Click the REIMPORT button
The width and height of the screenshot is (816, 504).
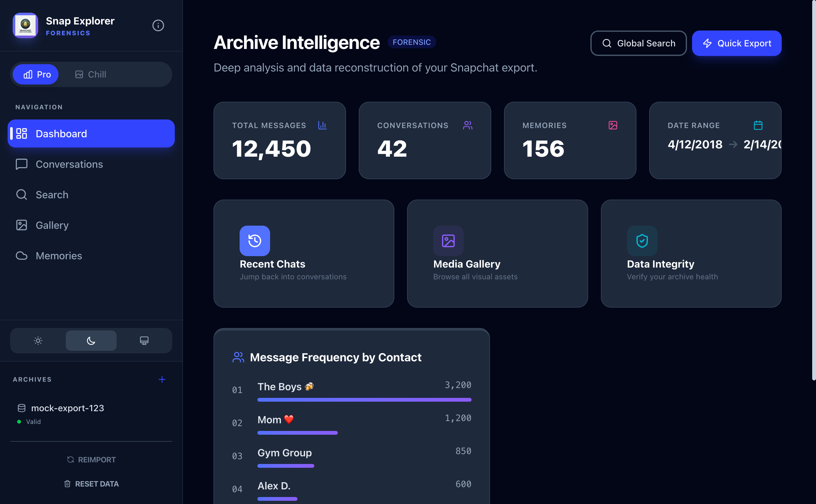tap(91, 460)
